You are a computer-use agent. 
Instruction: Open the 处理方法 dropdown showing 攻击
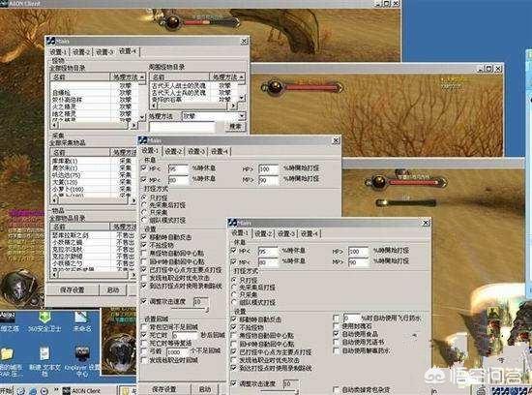coord(214,116)
